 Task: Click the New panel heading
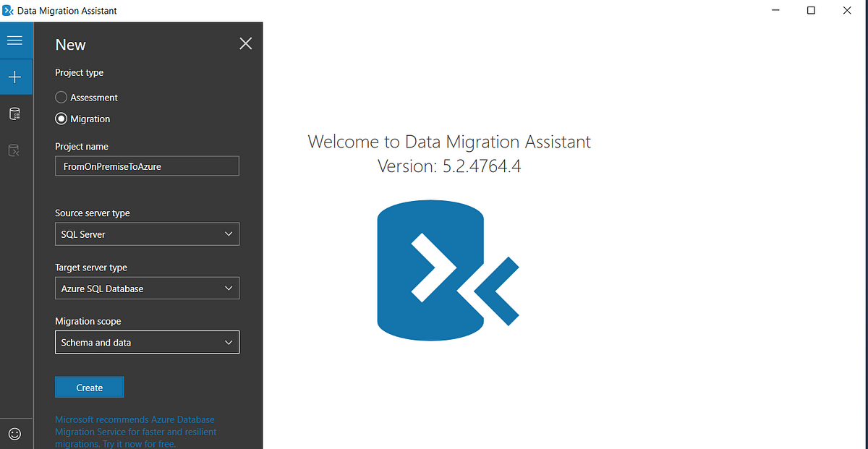point(69,44)
